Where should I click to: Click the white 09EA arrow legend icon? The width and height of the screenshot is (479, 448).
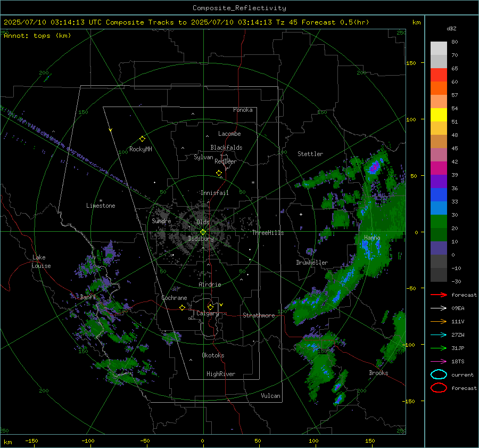pos(439,308)
